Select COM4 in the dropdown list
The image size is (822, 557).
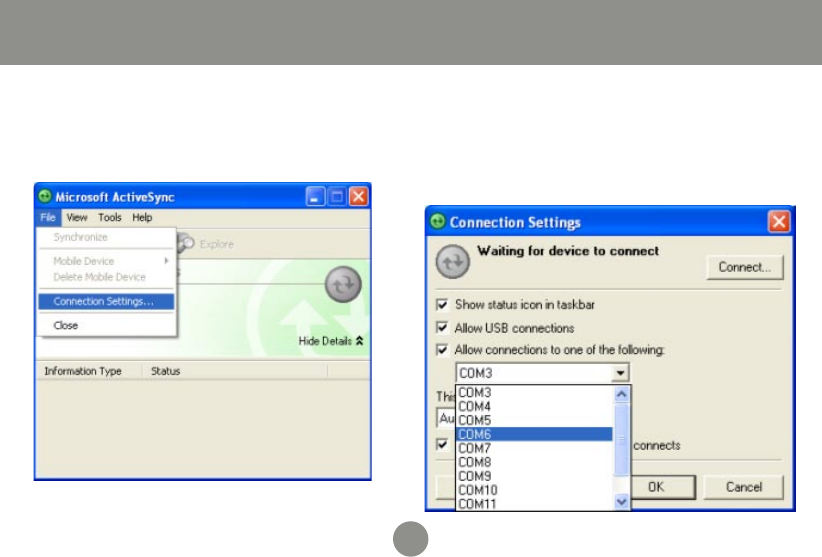(x=534, y=406)
